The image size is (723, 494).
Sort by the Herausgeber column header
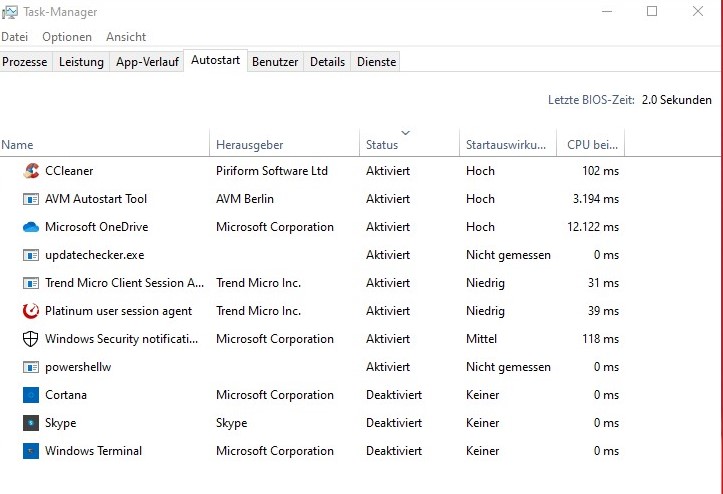(x=284, y=143)
